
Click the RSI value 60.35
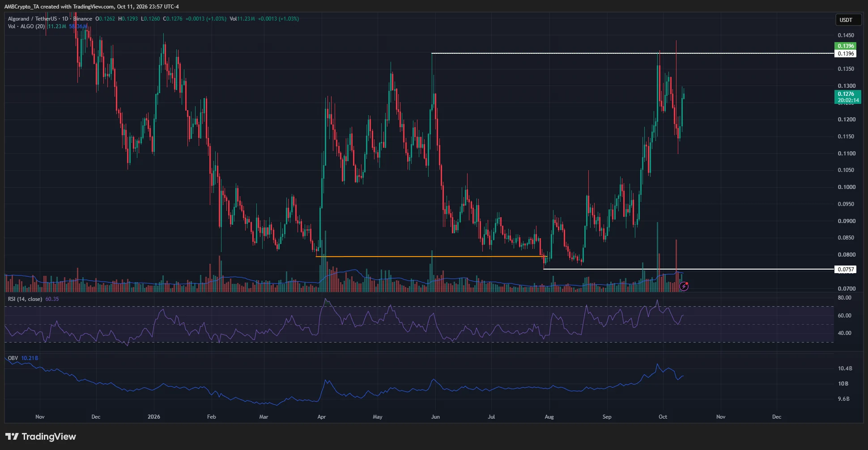(52, 299)
